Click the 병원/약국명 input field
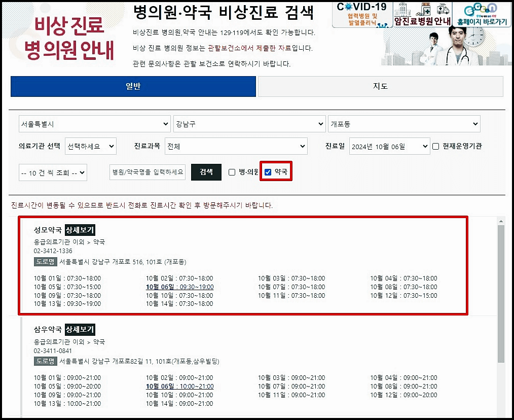The width and height of the screenshot is (514, 420). (x=148, y=172)
